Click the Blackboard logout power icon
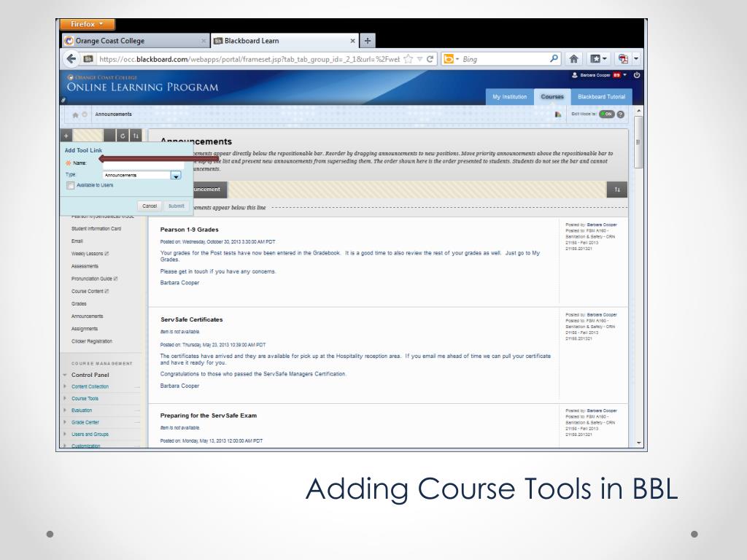 (636, 75)
